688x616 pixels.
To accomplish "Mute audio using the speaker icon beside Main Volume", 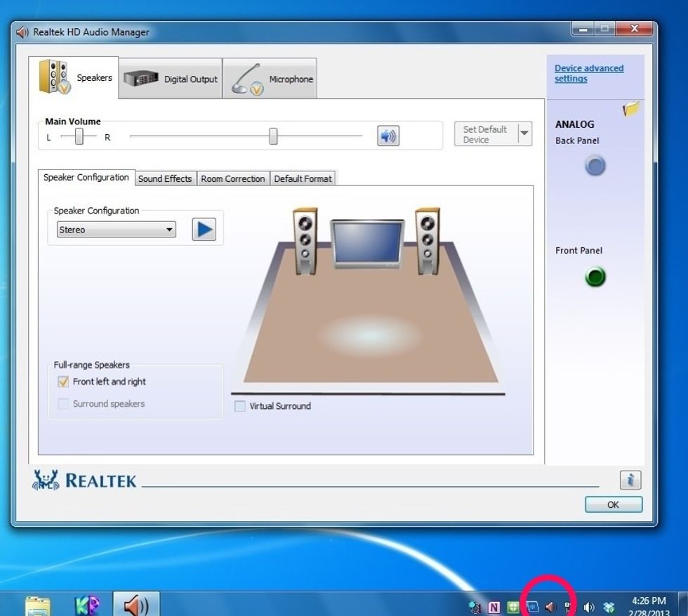I will click(x=388, y=136).
